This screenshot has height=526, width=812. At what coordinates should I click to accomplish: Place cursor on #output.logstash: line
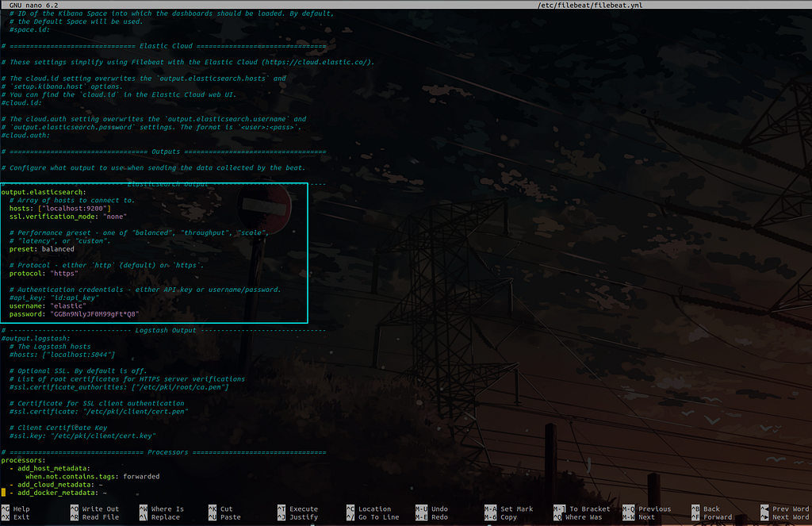[x=35, y=339]
